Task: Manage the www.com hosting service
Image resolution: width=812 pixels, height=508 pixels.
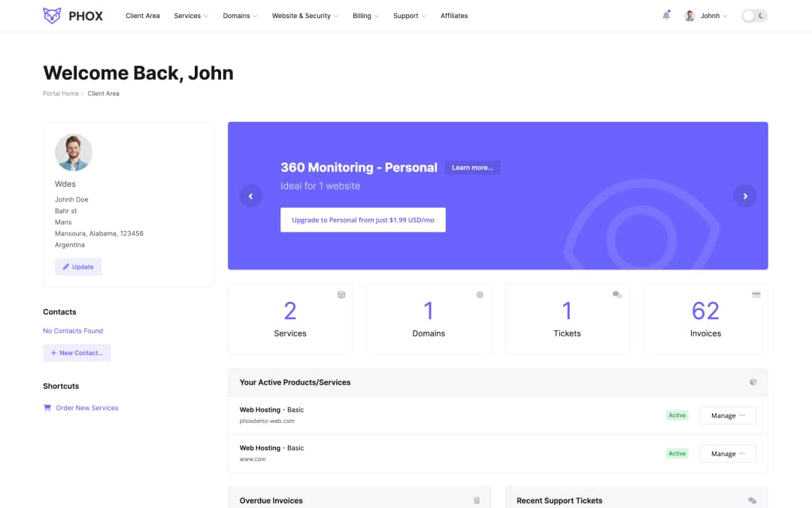Action: (728, 454)
